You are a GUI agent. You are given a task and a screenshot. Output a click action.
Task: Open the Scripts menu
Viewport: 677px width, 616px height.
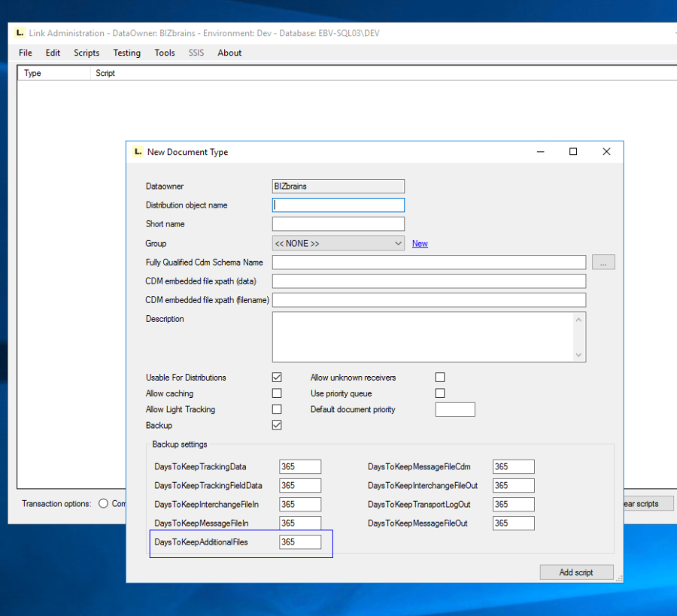point(87,53)
